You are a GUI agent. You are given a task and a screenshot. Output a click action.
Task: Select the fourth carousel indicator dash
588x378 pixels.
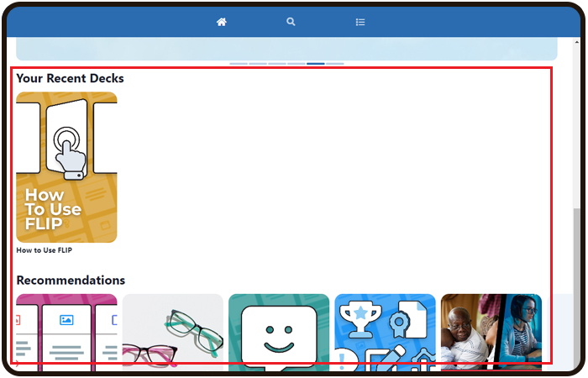tap(297, 64)
